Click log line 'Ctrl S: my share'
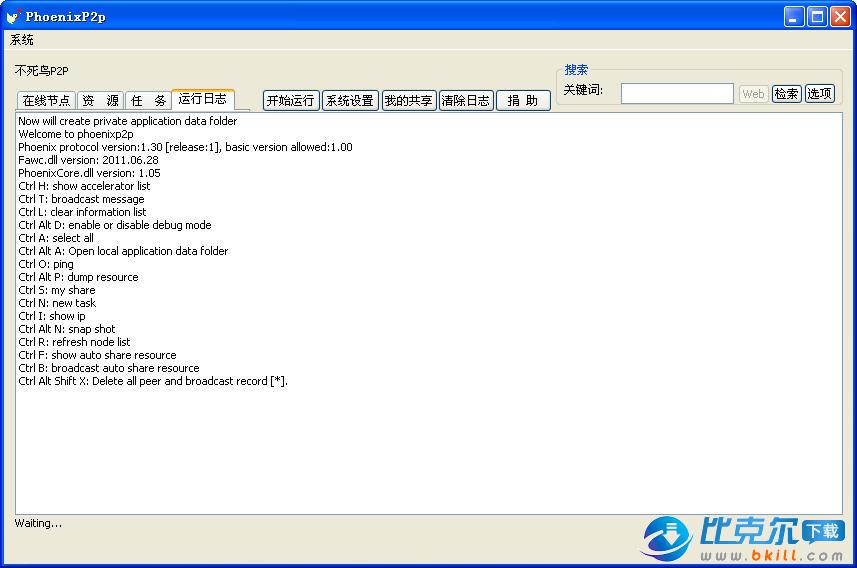This screenshot has height=568, width=857. [x=57, y=290]
